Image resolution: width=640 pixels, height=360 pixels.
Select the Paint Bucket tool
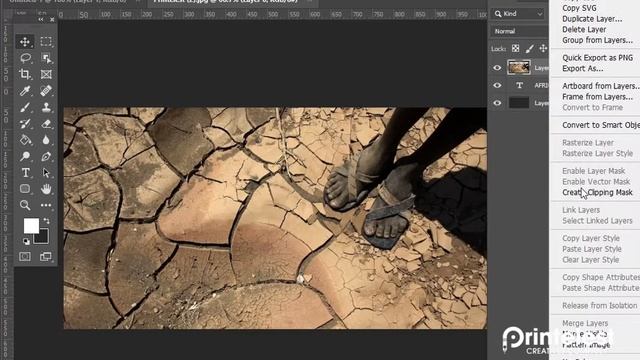click(x=25, y=140)
